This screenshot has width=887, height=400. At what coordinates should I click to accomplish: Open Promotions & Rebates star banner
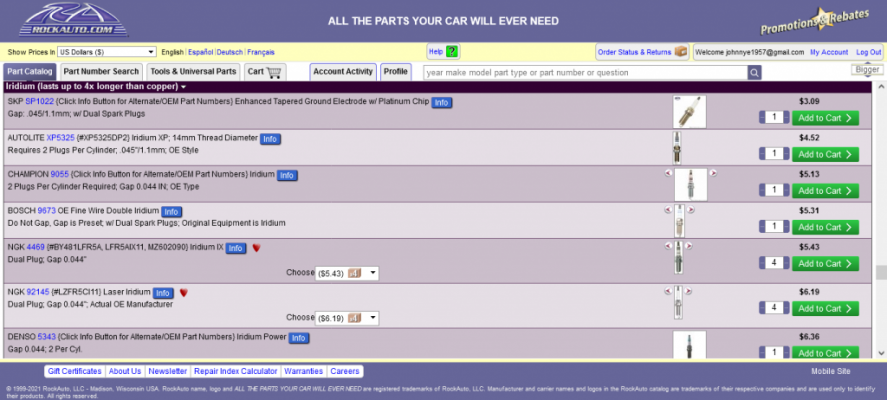tap(815, 21)
